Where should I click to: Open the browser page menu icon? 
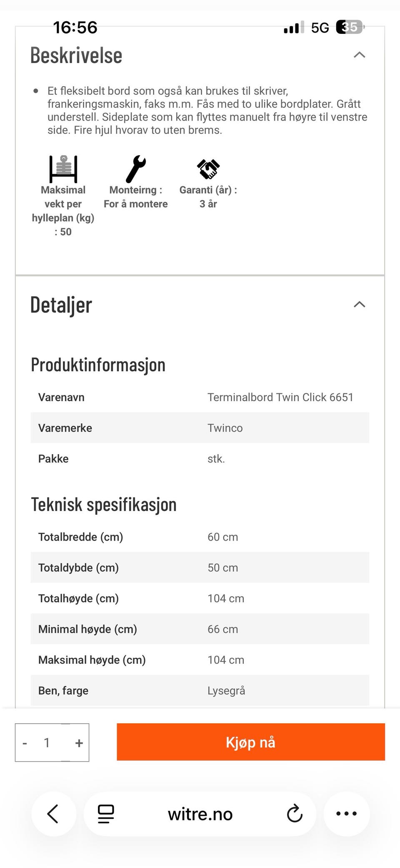pyautogui.click(x=106, y=814)
